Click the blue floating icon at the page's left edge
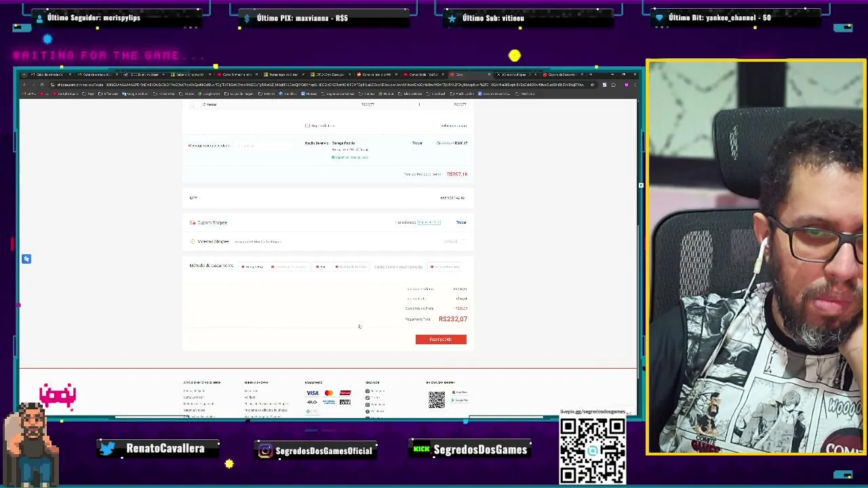The image size is (868, 488). pyautogui.click(x=26, y=259)
